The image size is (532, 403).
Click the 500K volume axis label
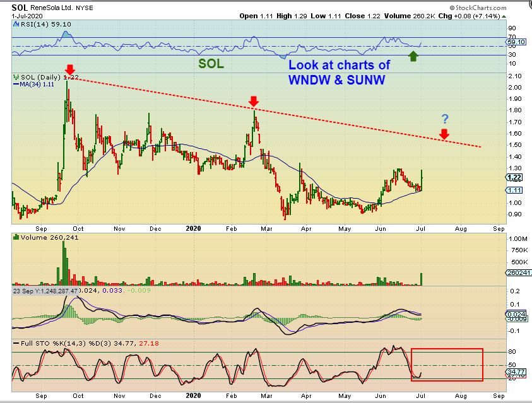click(x=518, y=262)
